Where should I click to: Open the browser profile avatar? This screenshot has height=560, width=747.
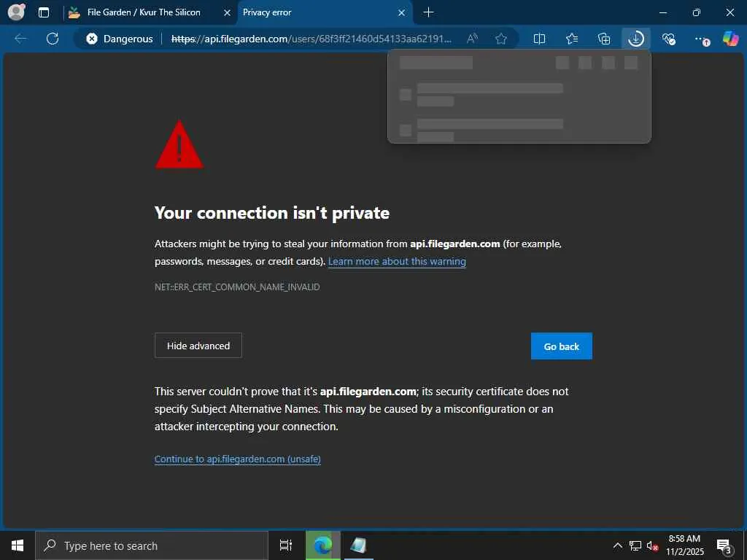click(x=16, y=12)
